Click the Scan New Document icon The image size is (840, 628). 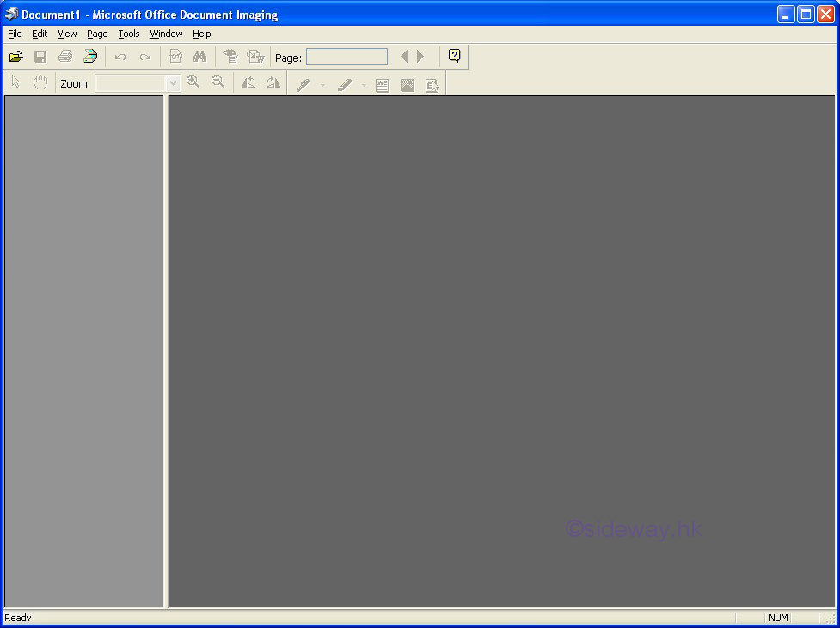(x=90, y=56)
